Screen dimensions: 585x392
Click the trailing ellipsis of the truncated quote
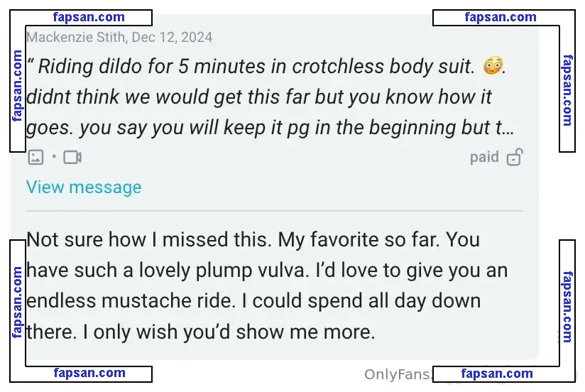click(509, 128)
